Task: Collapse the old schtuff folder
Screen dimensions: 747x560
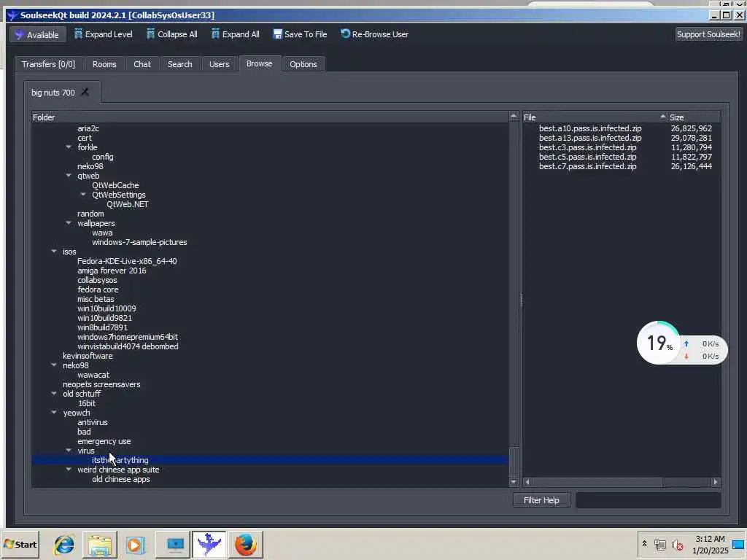Action: [54, 394]
